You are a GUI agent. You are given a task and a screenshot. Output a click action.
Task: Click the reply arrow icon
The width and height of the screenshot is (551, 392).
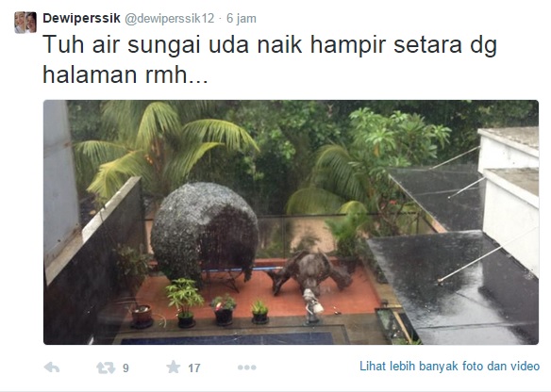point(52,367)
